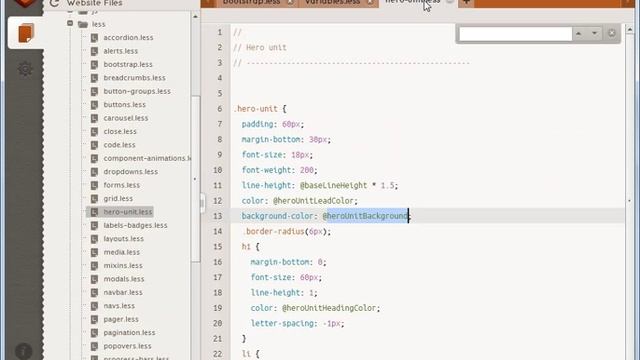This screenshot has width=640, height=360.
Task: Open bootstrap.less in the file tree
Action: [128, 64]
